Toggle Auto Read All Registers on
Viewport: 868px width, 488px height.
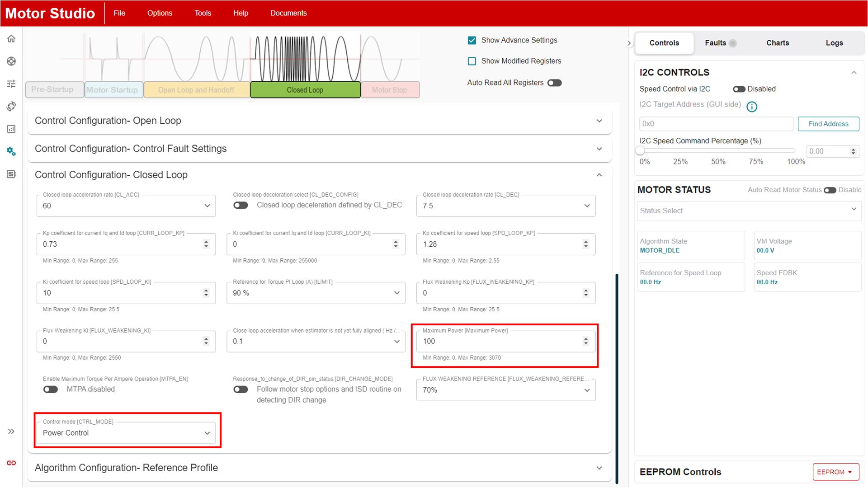click(554, 83)
